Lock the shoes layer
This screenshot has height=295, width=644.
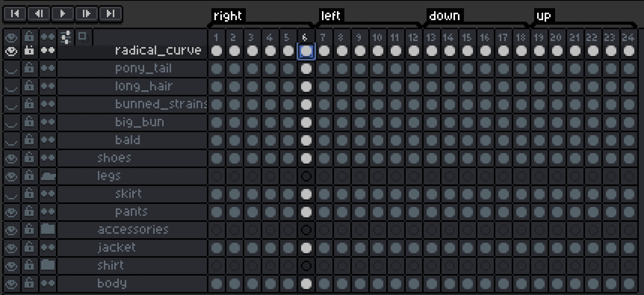(x=29, y=158)
